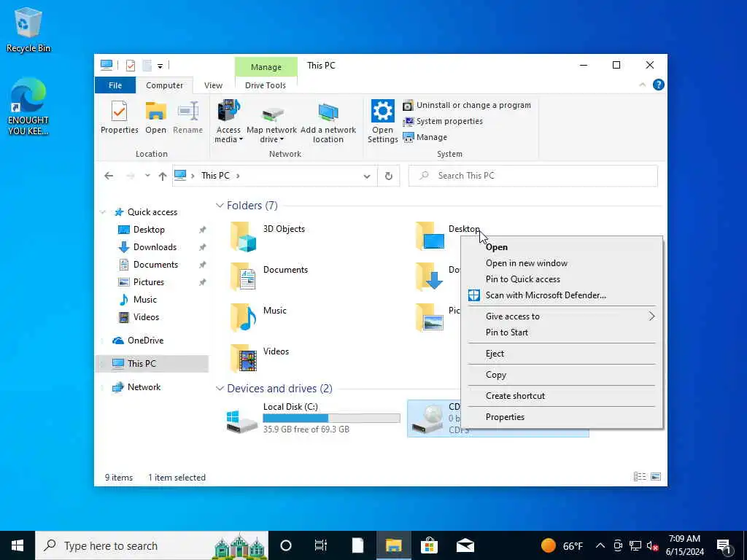This screenshot has width=747, height=560.
Task: Collapse the Devices and drives group
Action: click(x=220, y=388)
